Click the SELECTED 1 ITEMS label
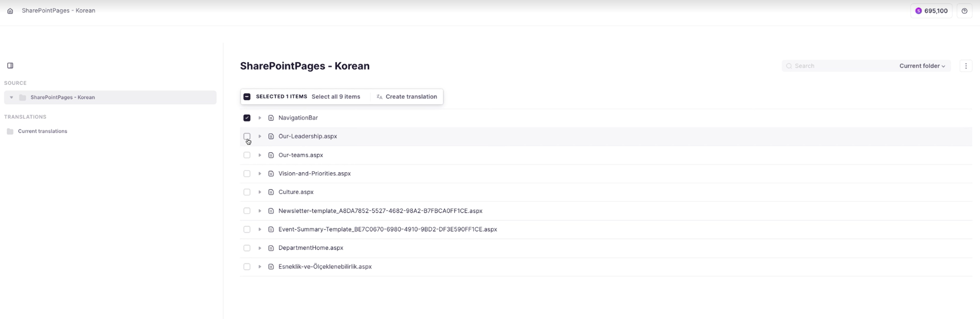Screen dimensions: 980x319 pyautogui.click(x=281, y=97)
